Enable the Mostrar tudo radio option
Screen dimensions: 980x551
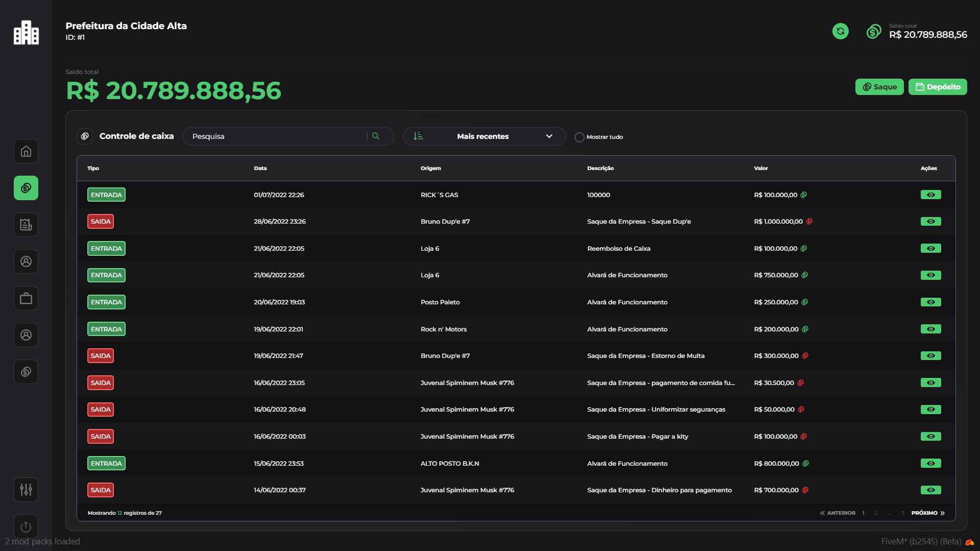[579, 137]
